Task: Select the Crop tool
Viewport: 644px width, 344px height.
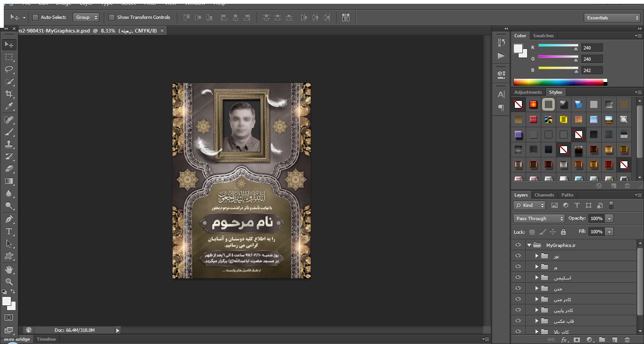Action: [9, 94]
